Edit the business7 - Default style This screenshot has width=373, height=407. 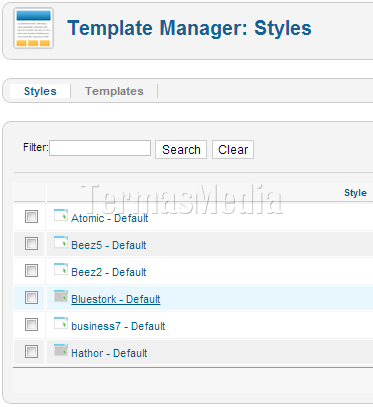coord(118,326)
